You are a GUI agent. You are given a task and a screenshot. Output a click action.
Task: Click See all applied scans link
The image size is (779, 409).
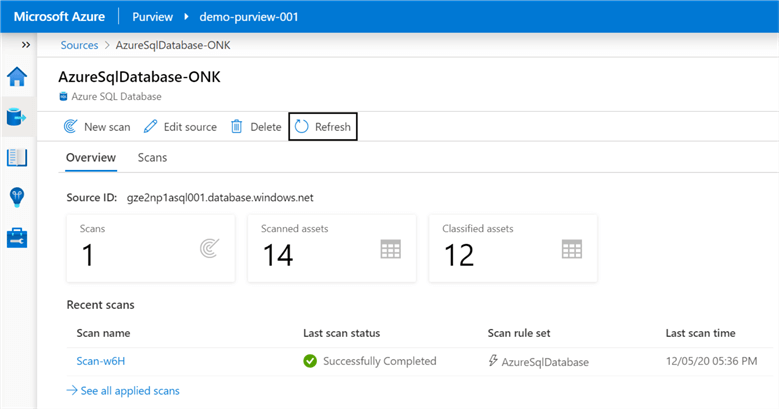click(x=123, y=390)
